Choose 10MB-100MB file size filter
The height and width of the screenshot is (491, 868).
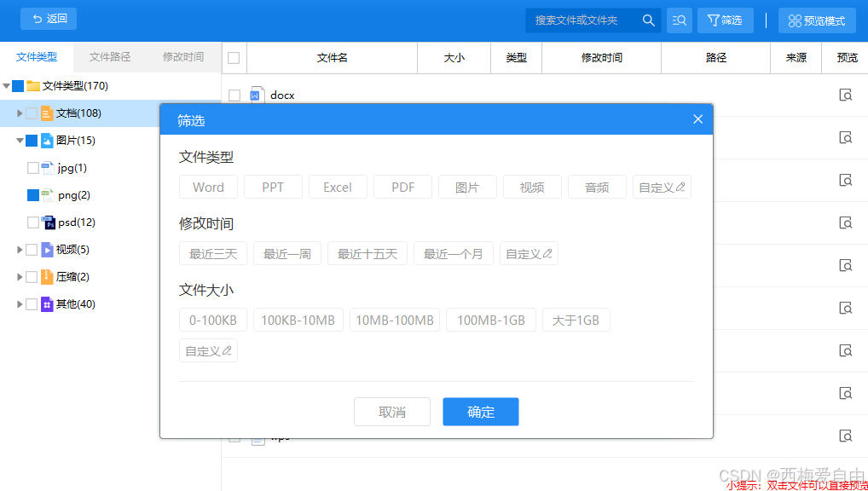point(395,320)
